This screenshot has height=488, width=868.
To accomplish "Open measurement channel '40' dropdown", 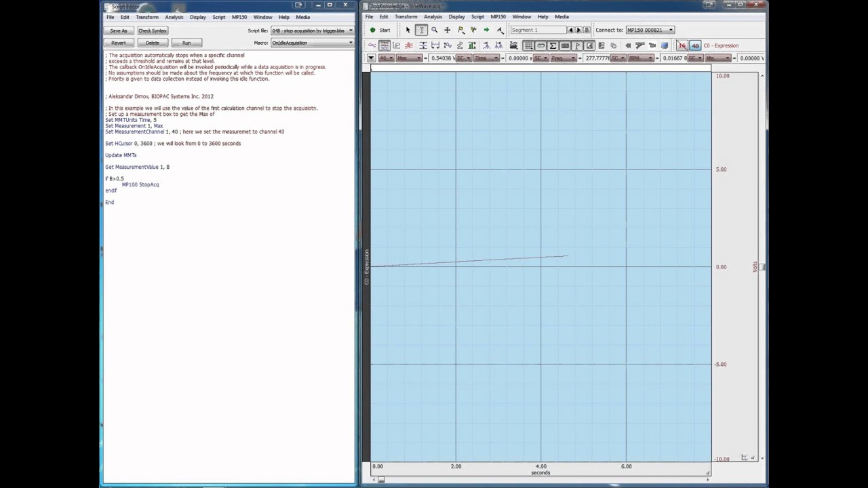I will pyautogui.click(x=386, y=58).
